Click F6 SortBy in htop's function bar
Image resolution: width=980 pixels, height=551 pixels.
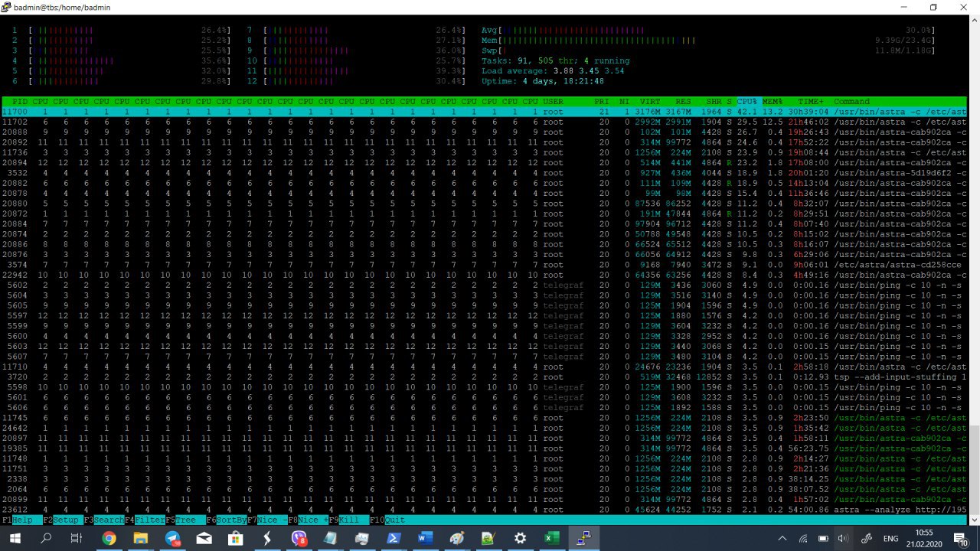click(x=227, y=520)
